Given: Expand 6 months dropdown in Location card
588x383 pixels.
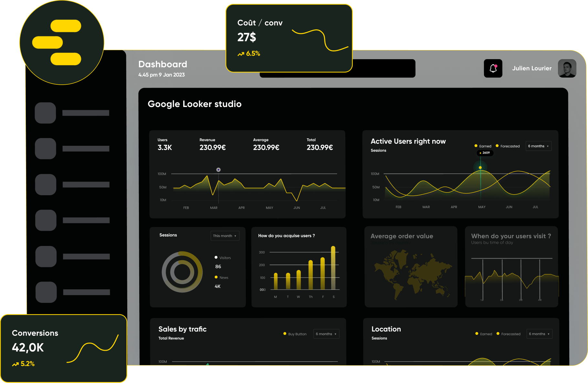Looking at the screenshot, I should pos(539,334).
